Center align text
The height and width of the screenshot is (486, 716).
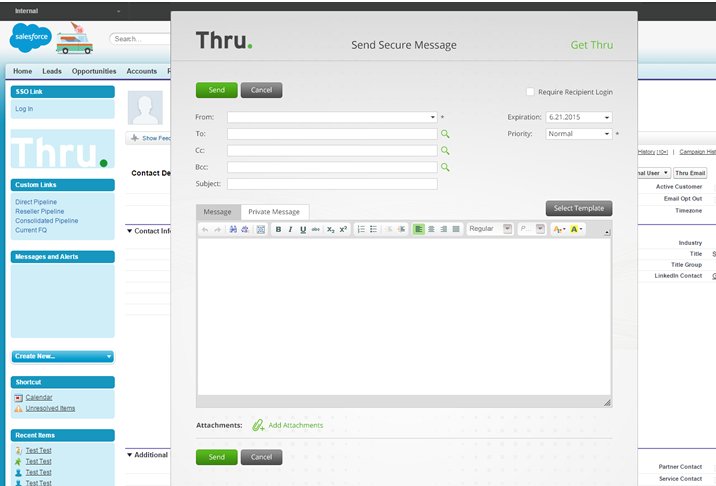point(431,229)
